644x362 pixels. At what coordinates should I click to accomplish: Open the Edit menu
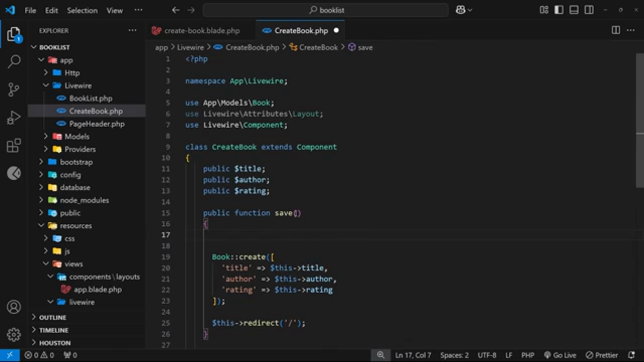click(x=51, y=10)
